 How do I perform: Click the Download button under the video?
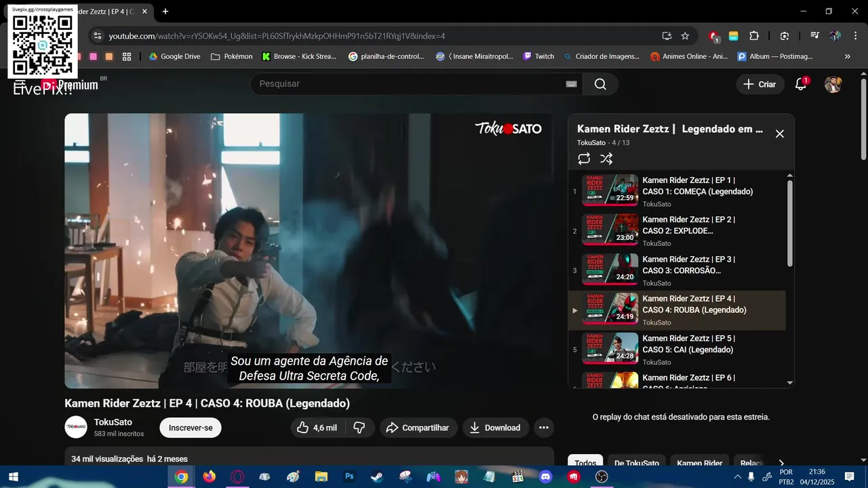pyautogui.click(x=496, y=428)
